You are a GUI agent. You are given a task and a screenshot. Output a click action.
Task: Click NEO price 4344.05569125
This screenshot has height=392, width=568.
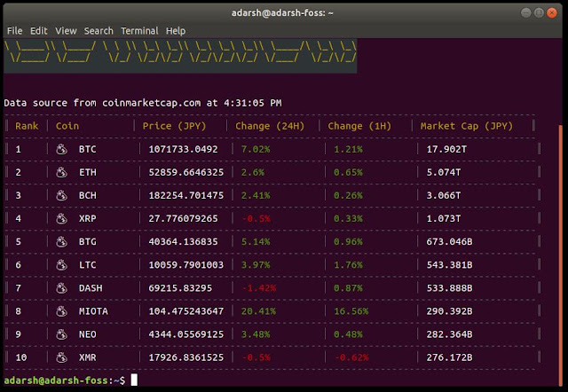[186, 334]
